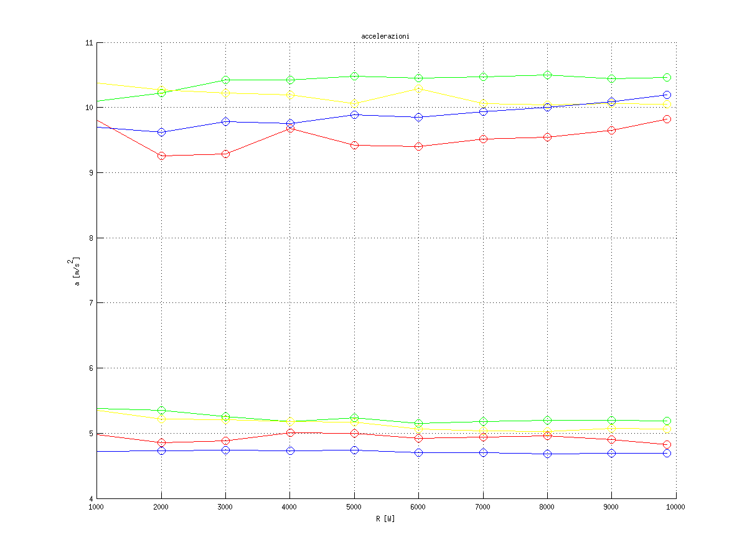Select upper blue curve marker at R=2000
Screen dimensions: 747x560
[161, 132]
